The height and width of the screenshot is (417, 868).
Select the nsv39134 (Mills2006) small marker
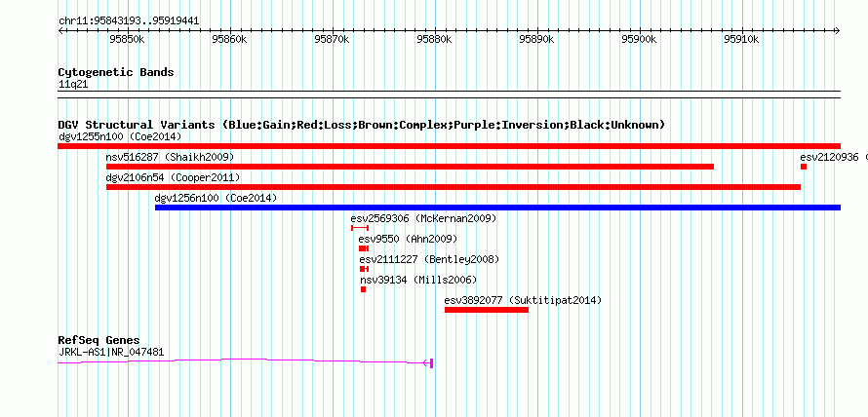coord(363,289)
